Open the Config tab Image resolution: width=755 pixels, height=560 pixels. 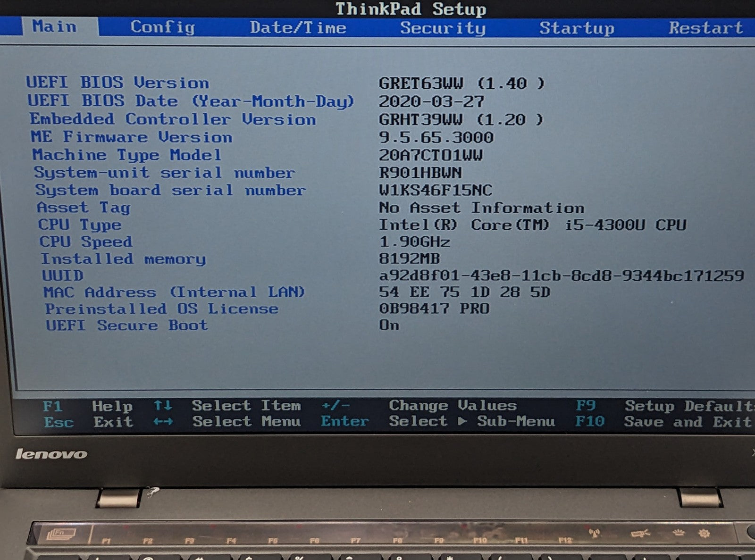click(163, 27)
